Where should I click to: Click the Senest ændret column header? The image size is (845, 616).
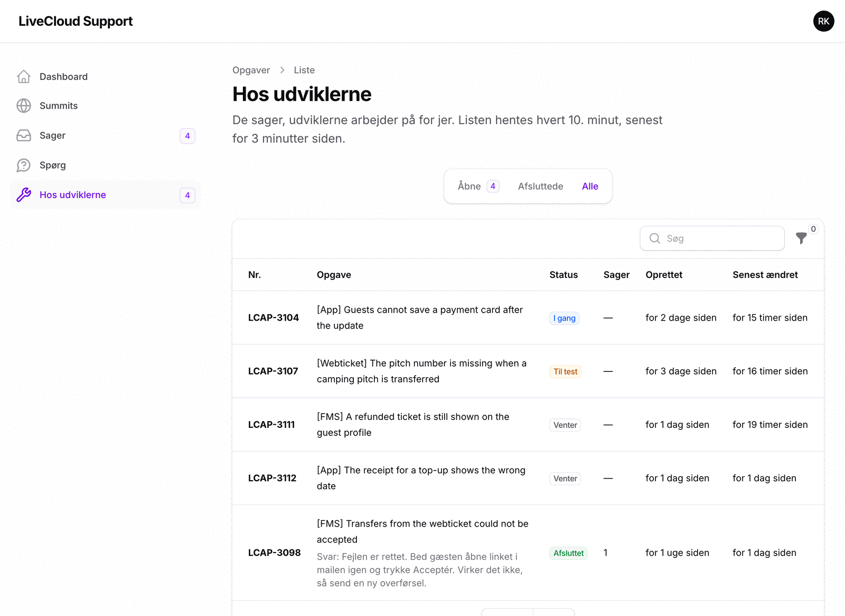coord(765,275)
